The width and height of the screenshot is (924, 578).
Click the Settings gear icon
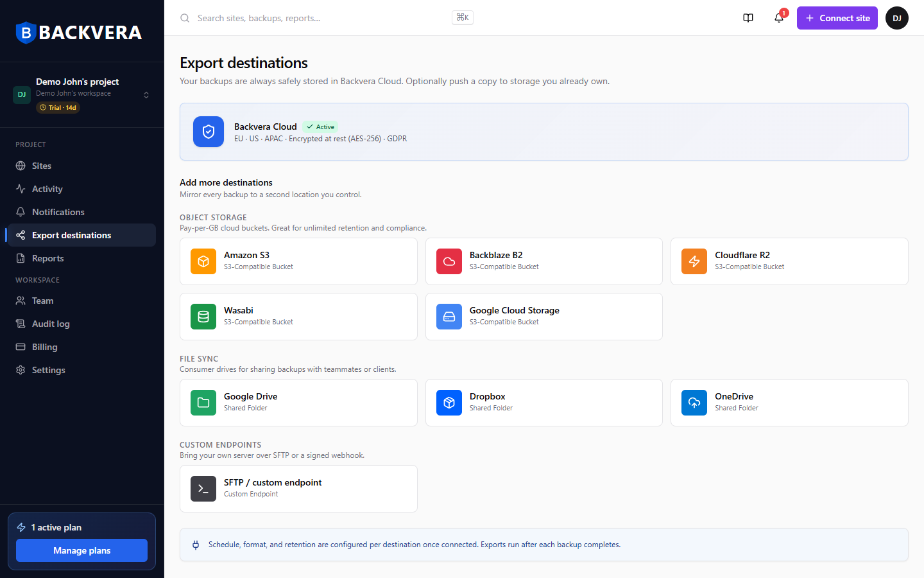click(21, 370)
